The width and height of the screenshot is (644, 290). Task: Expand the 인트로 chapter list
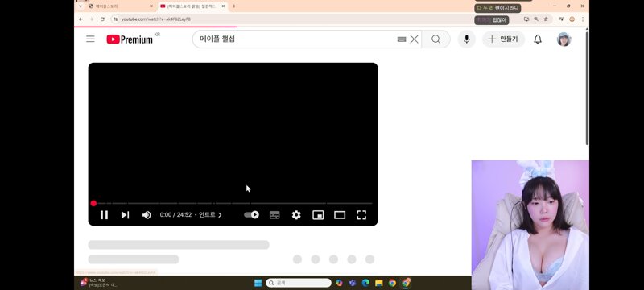coord(210,215)
